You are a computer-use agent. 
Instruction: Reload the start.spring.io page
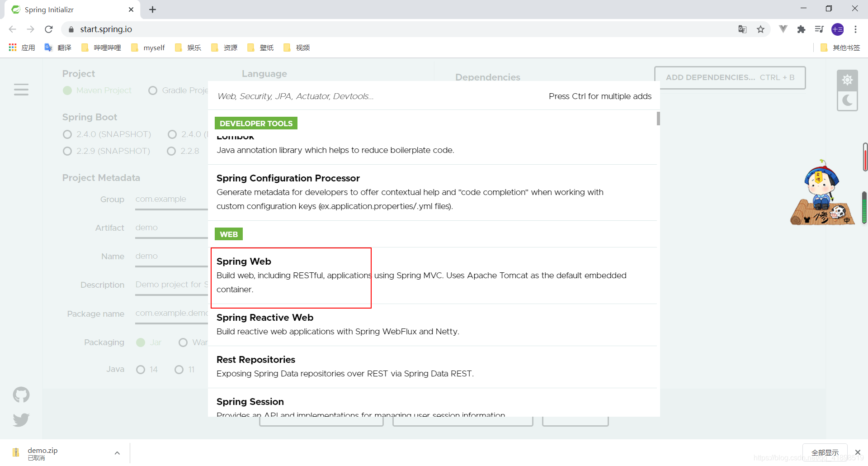pyautogui.click(x=49, y=29)
